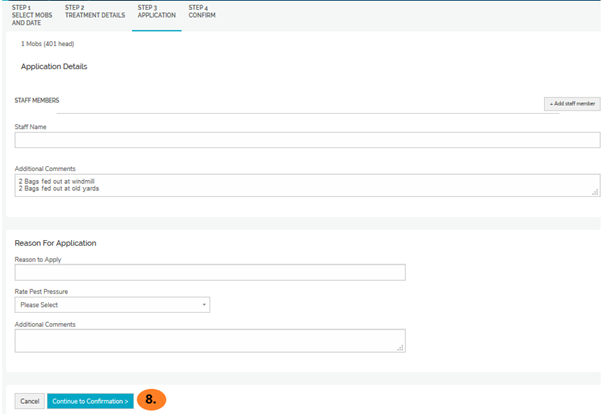Select the Step 3 Application tab
Screen dimensions: 602x414
click(156, 12)
